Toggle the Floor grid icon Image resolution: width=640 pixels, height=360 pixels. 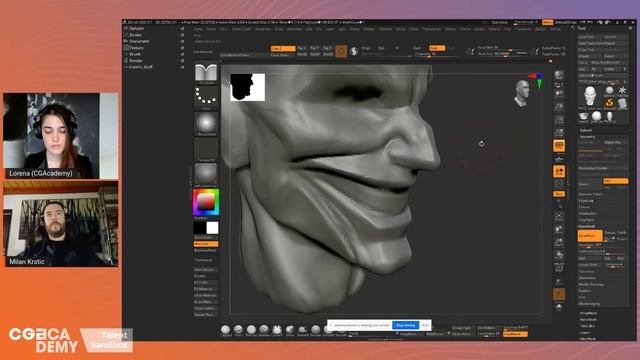tap(559, 159)
